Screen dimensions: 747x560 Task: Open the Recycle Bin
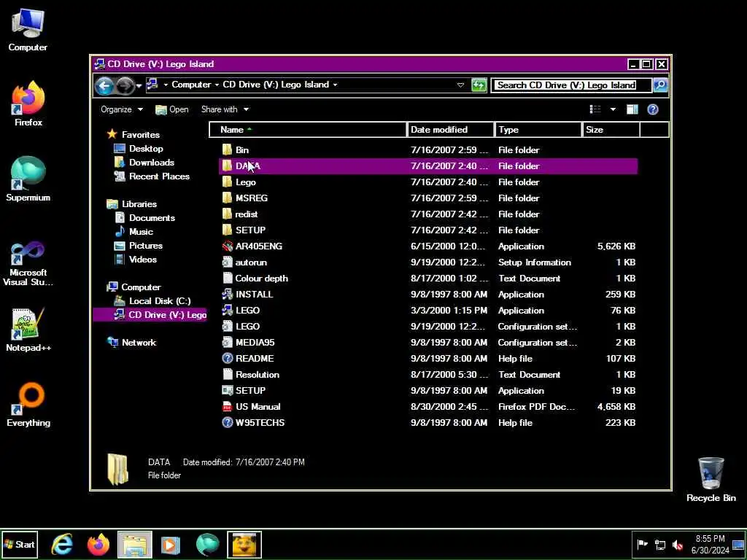point(711,480)
